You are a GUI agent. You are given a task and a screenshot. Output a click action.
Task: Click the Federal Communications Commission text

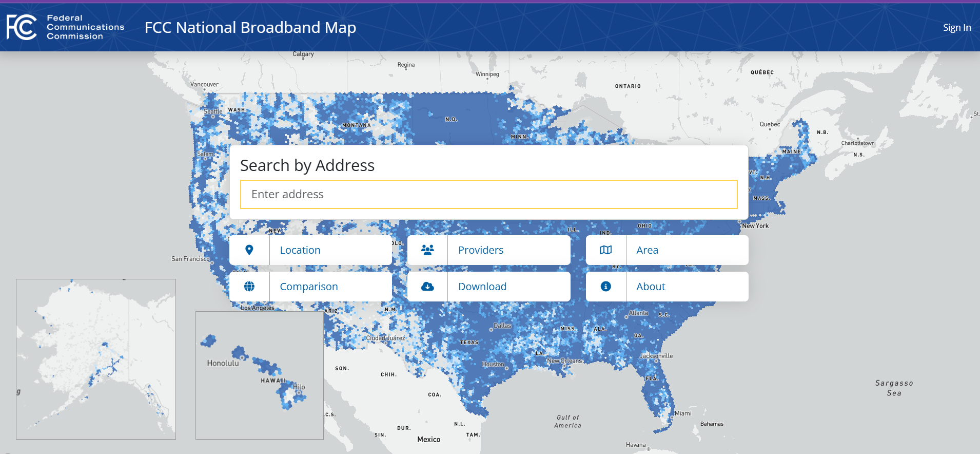pyautogui.click(x=86, y=27)
